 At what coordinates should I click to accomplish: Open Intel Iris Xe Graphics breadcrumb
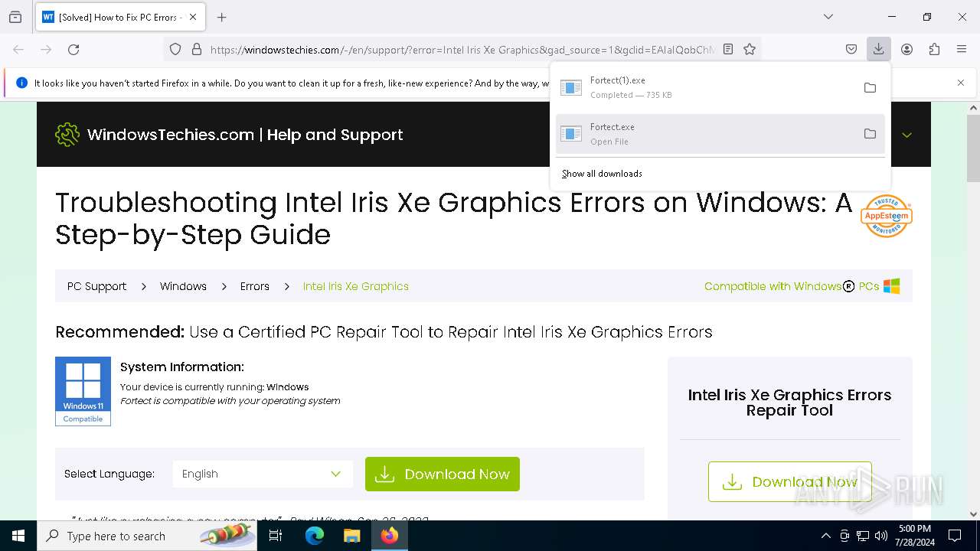pos(356,286)
